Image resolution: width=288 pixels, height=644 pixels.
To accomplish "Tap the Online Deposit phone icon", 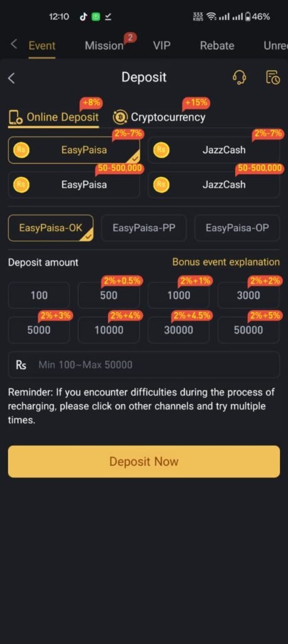I will (15, 118).
